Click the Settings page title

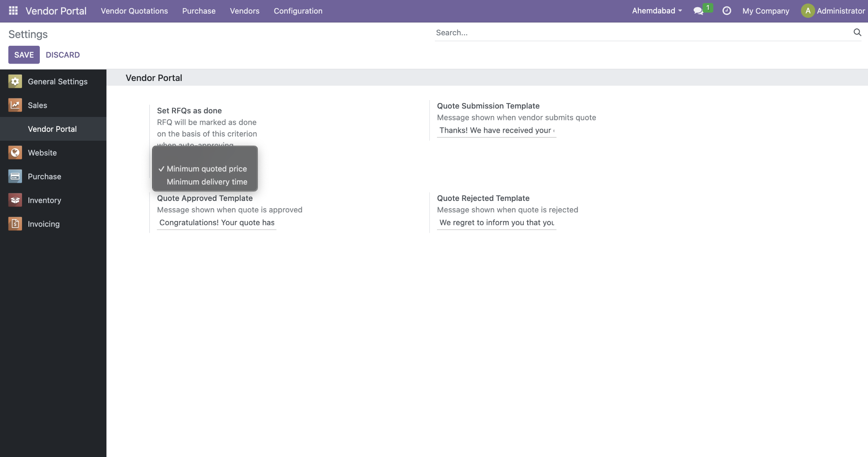28,34
